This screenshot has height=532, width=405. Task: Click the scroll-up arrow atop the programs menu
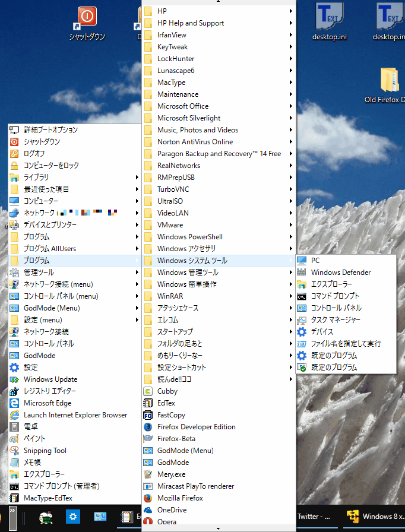coord(219,1)
